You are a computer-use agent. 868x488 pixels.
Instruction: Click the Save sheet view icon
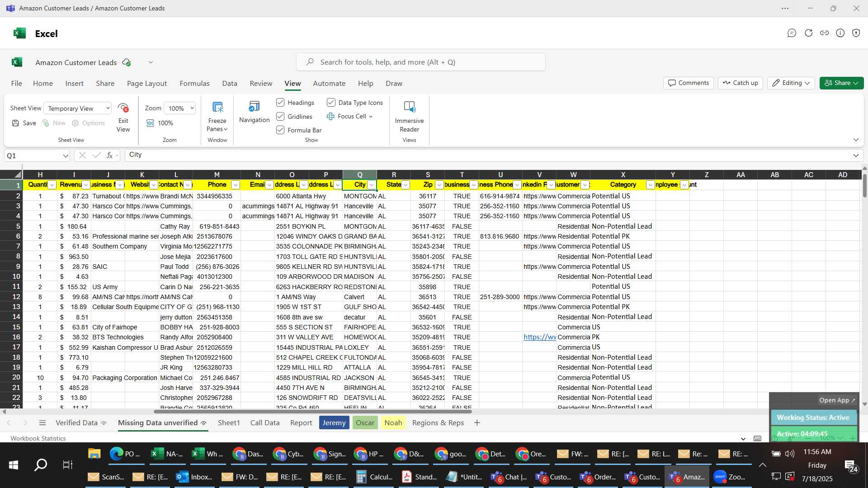click(x=16, y=123)
